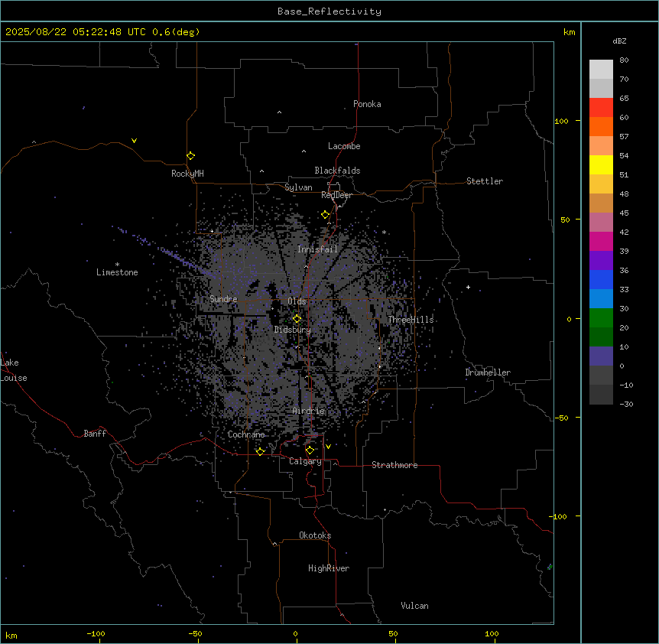
Task: Click the dBZ legend heading
Action: click(619, 41)
